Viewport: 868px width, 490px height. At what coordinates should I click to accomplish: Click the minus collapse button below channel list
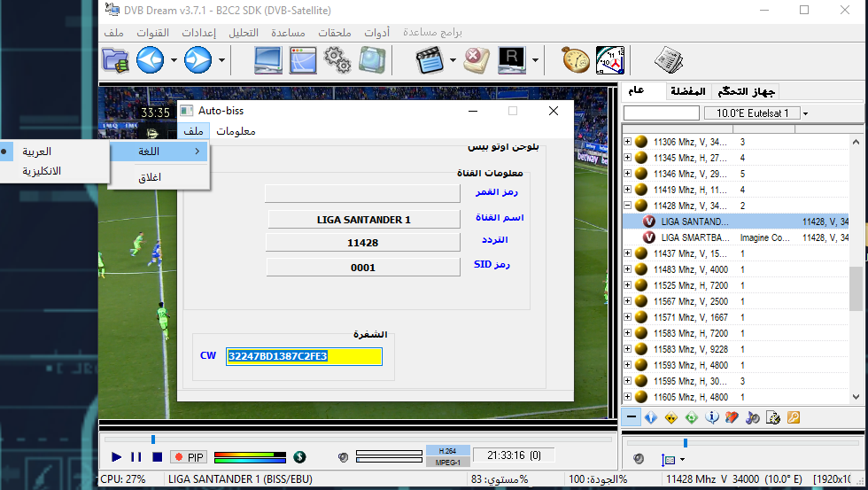[631, 417]
